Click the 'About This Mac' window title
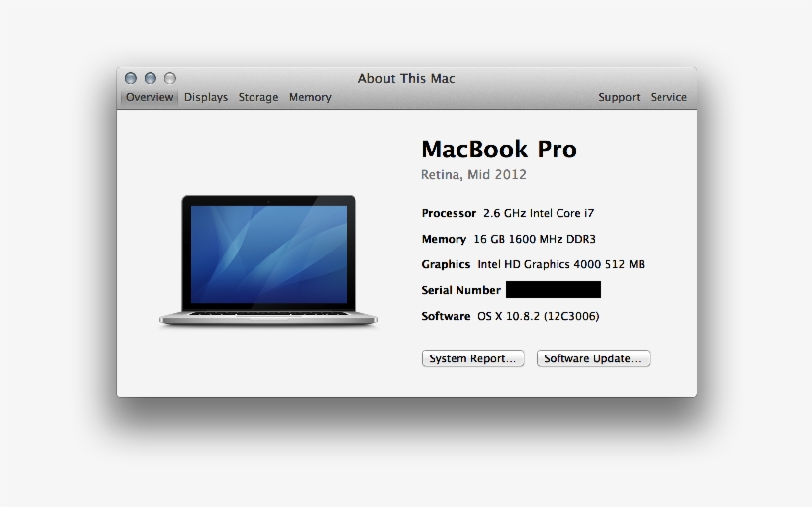812x507 pixels. pyautogui.click(x=407, y=78)
